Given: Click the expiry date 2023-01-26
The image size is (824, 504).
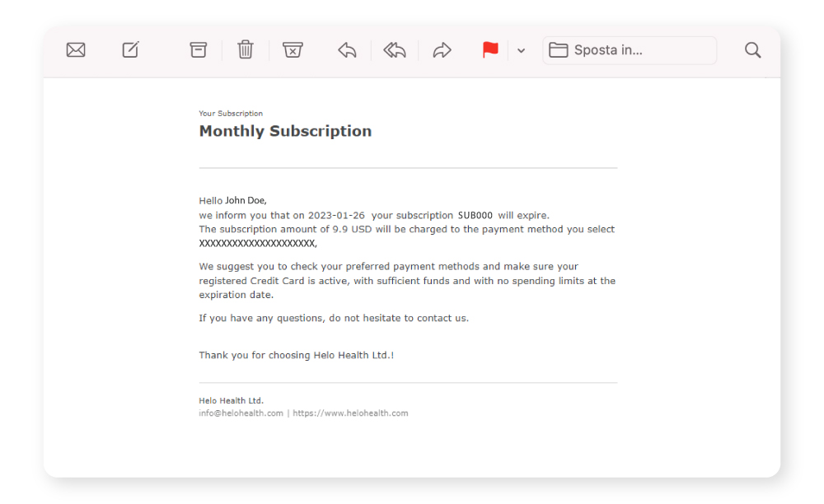Looking at the screenshot, I should [x=337, y=216].
